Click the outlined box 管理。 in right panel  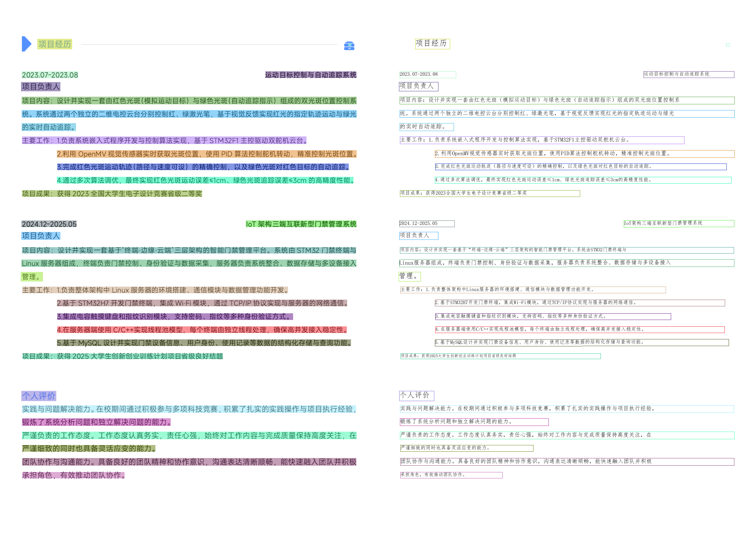click(x=409, y=276)
